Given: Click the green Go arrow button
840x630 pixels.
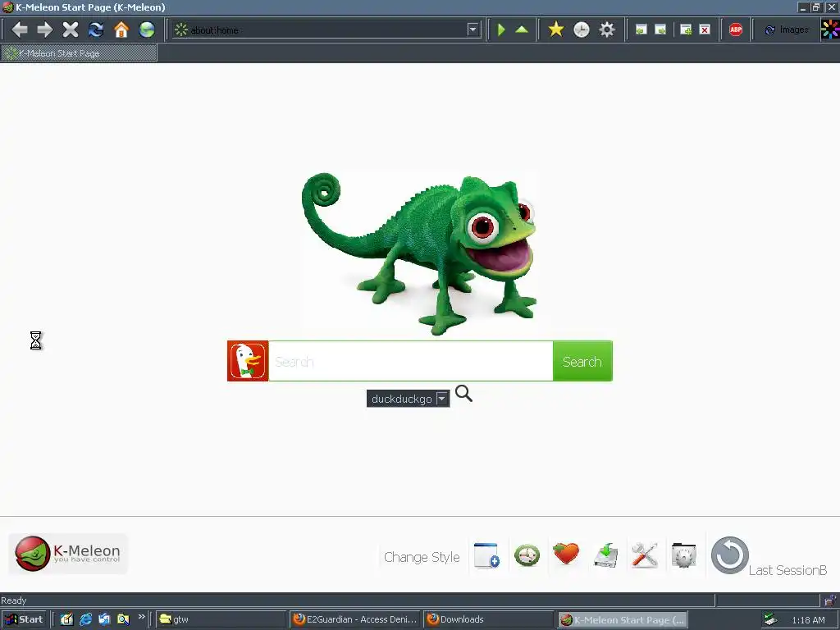Looking at the screenshot, I should pyautogui.click(x=501, y=30).
